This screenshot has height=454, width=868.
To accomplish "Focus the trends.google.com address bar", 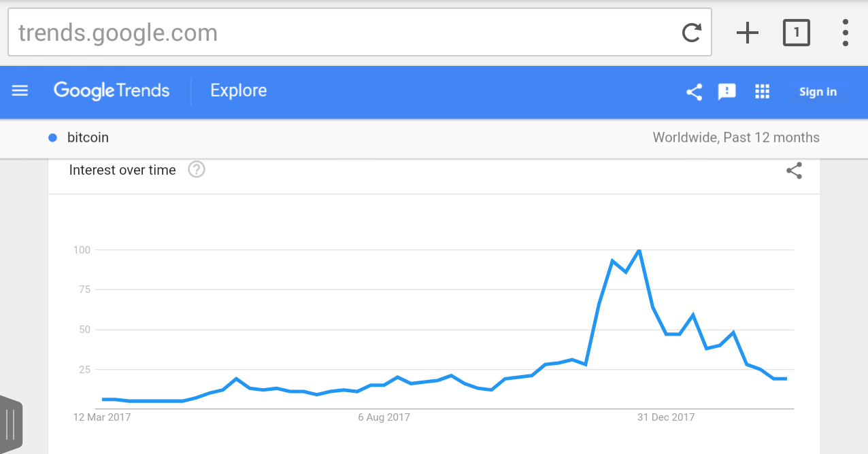I will point(340,33).
